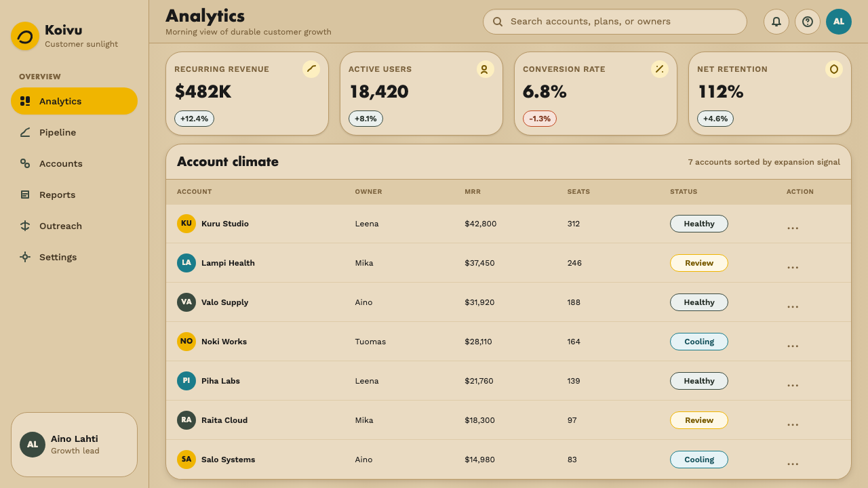Open the notifications bell
This screenshot has height=488, width=868.
point(776,22)
